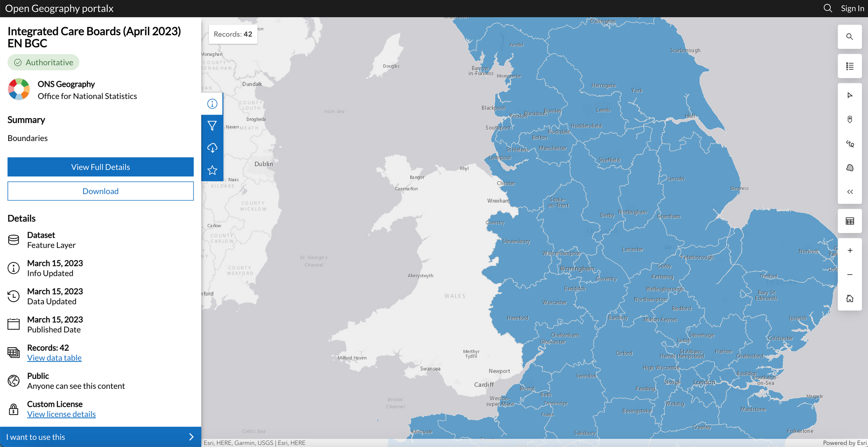The image size is (868, 447).
Task: Collapse the map toolbar with double chevron
Action: [850, 191]
